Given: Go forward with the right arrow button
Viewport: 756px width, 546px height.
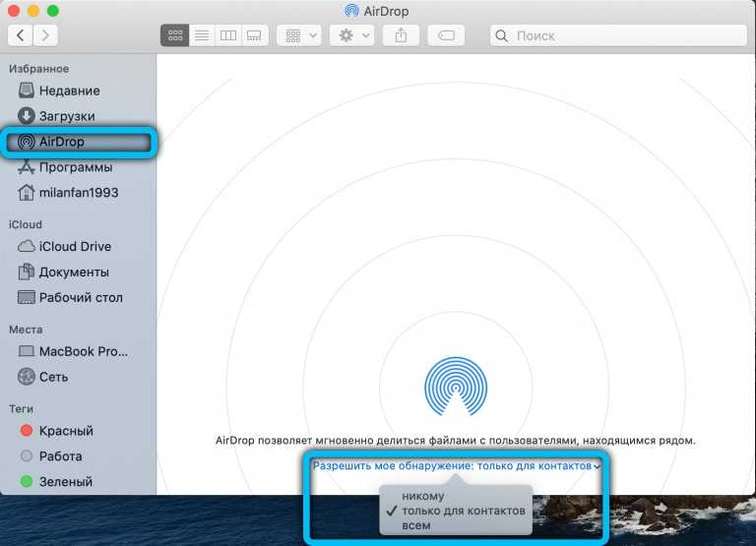Looking at the screenshot, I should (45, 35).
